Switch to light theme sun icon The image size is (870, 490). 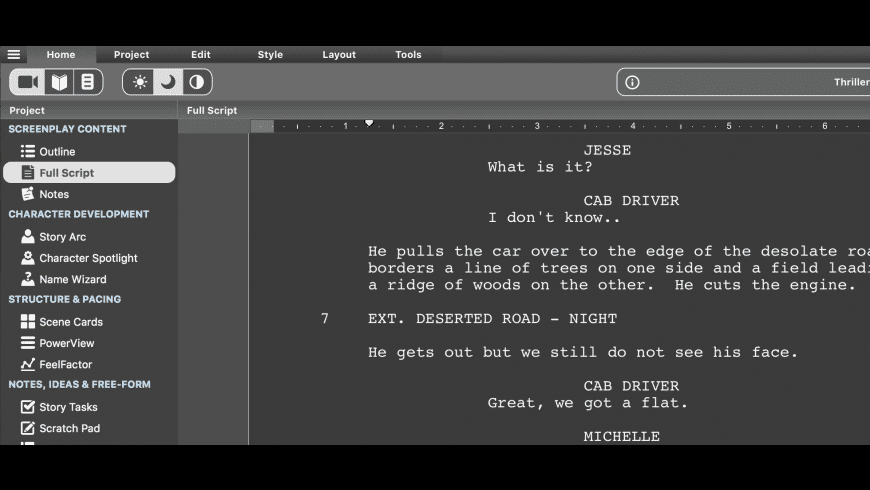[139, 82]
